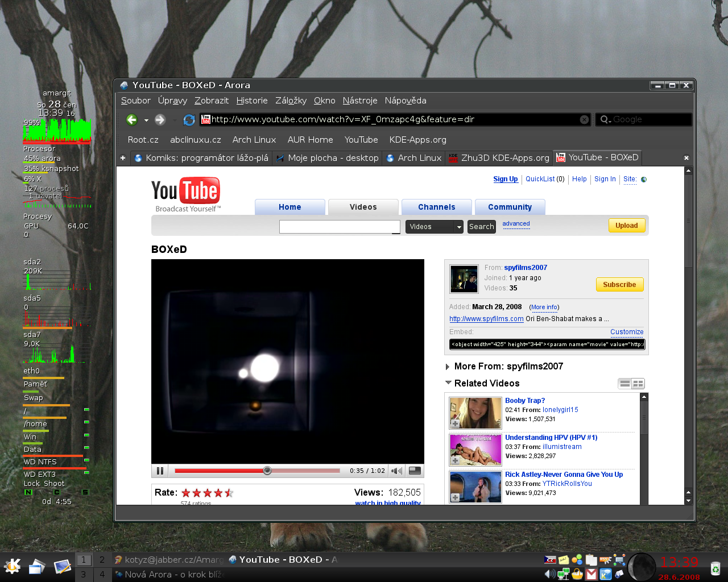This screenshot has width=728, height=582.
Task: Open back history dropdown arrow
Action: coord(146,120)
